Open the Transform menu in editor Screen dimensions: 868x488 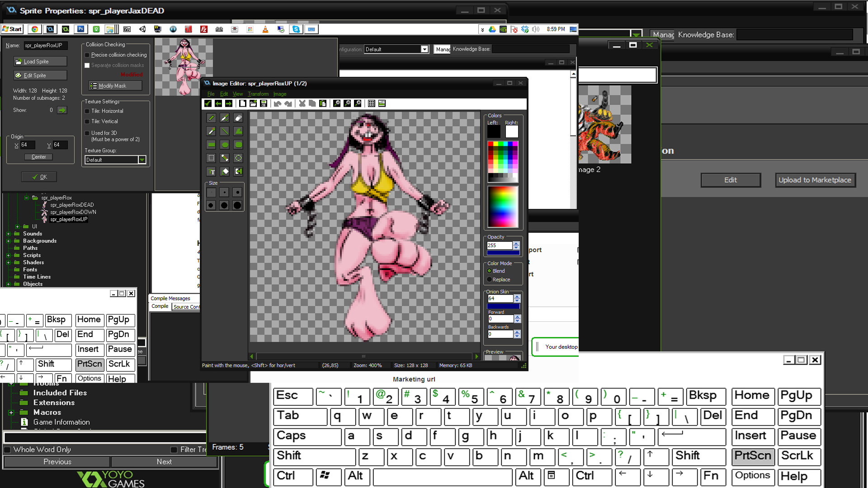258,94
